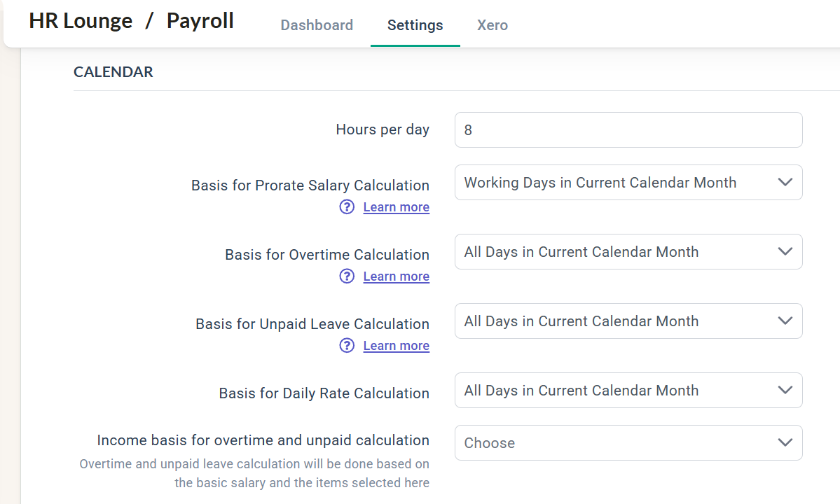Click the chevron on the Prorate Salary dropdown
Image resolution: width=840 pixels, height=504 pixels.
click(785, 182)
